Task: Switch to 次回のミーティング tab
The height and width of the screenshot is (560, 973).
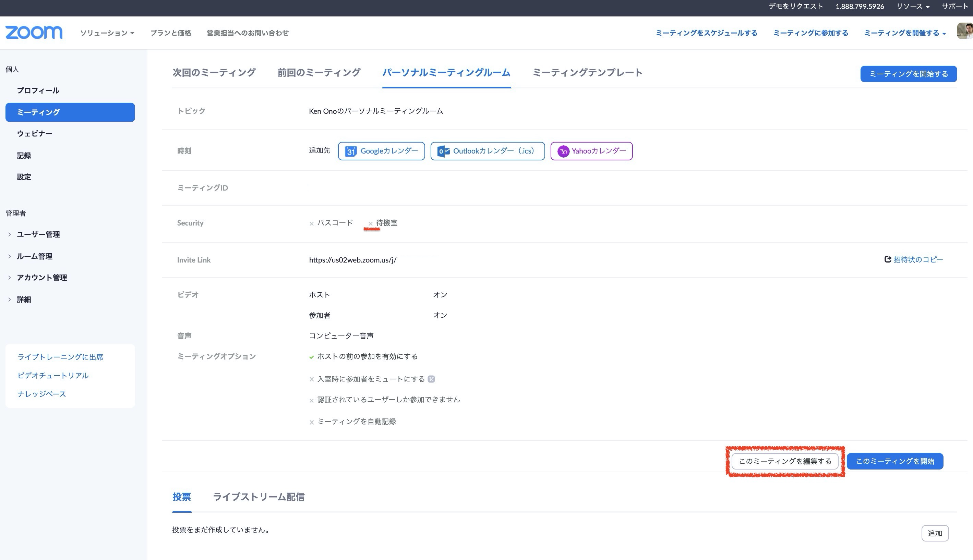Action: click(x=214, y=73)
